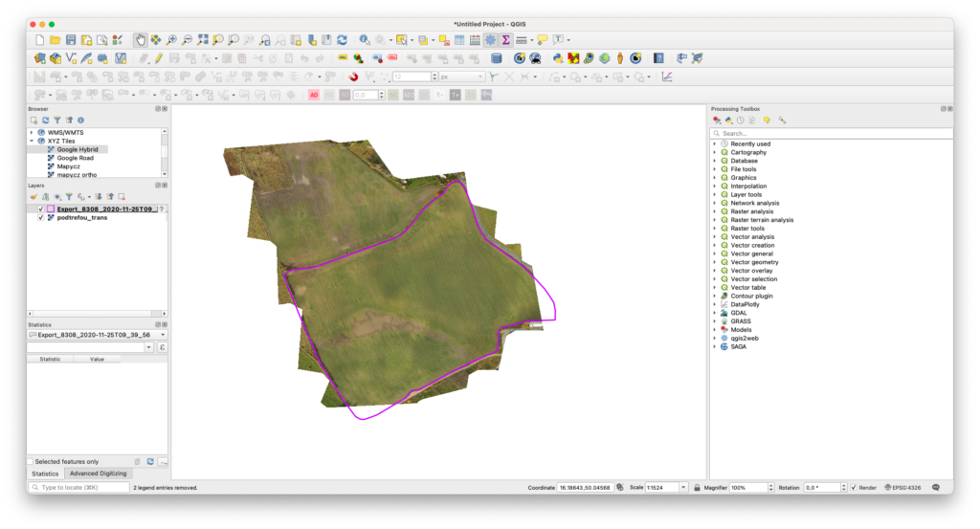Switch to the Statistics tab
980x529 pixels.
45,474
